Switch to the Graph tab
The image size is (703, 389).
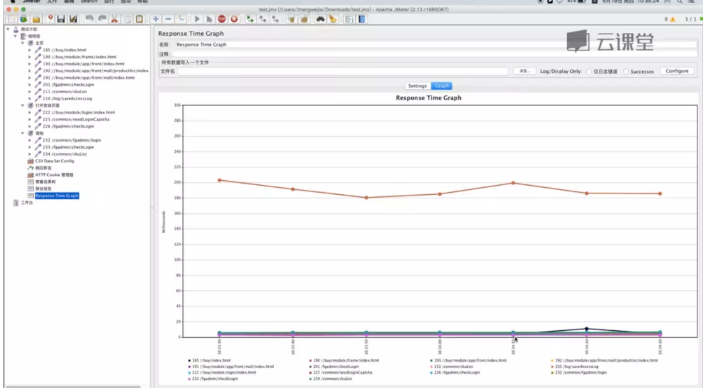pos(442,86)
